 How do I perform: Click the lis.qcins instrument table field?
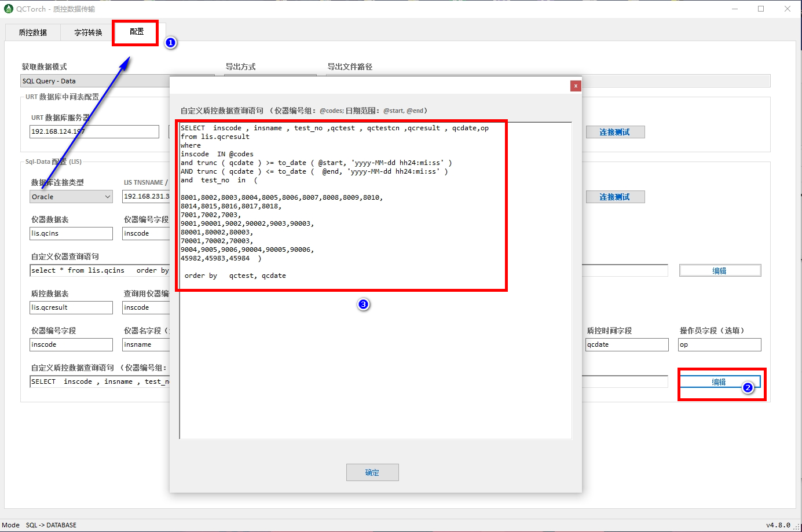pos(71,233)
